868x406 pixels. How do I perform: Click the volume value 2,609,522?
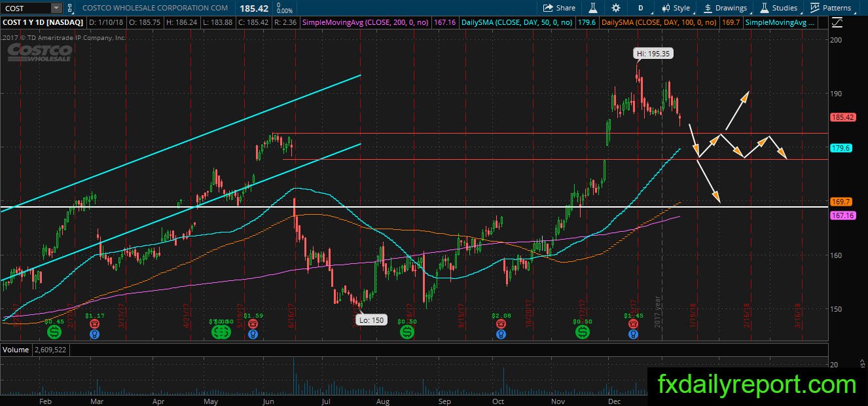pos(50,350)
